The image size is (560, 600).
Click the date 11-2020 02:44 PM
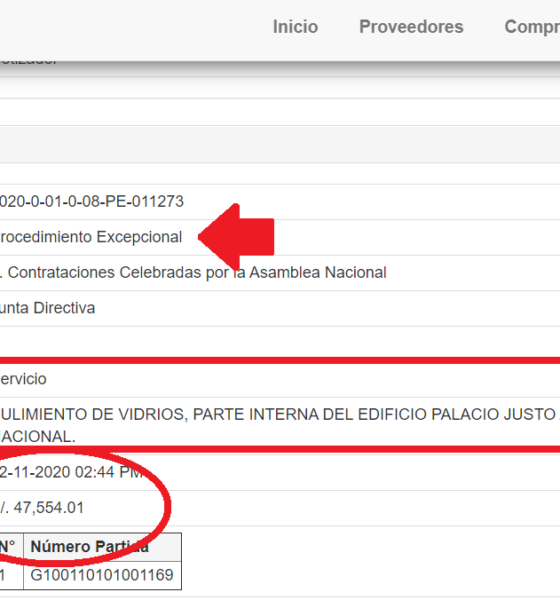click(71, 472)
